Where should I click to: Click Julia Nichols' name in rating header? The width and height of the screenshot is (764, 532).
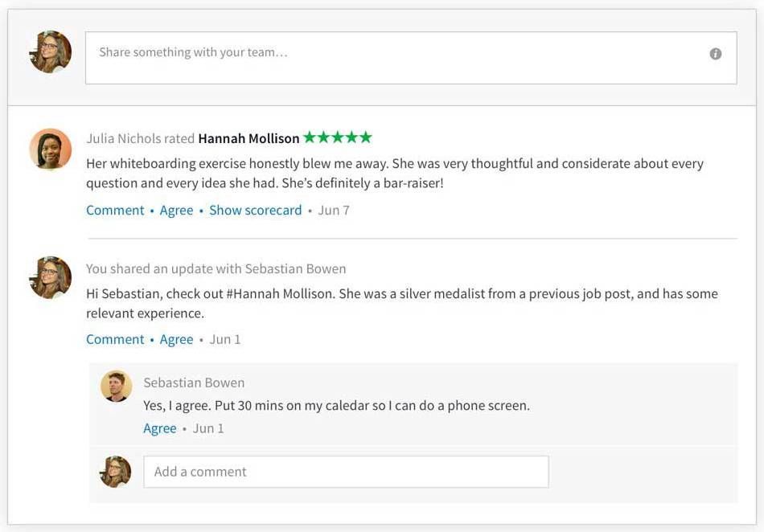click(125, 138)
